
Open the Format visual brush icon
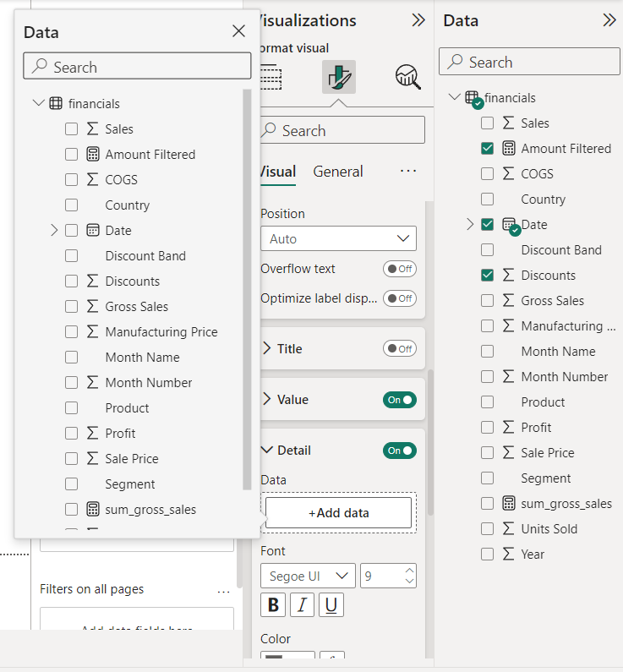[338, 77]
